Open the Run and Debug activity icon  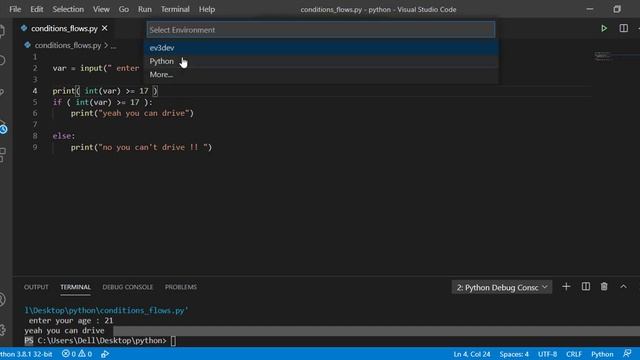point(3,128)
